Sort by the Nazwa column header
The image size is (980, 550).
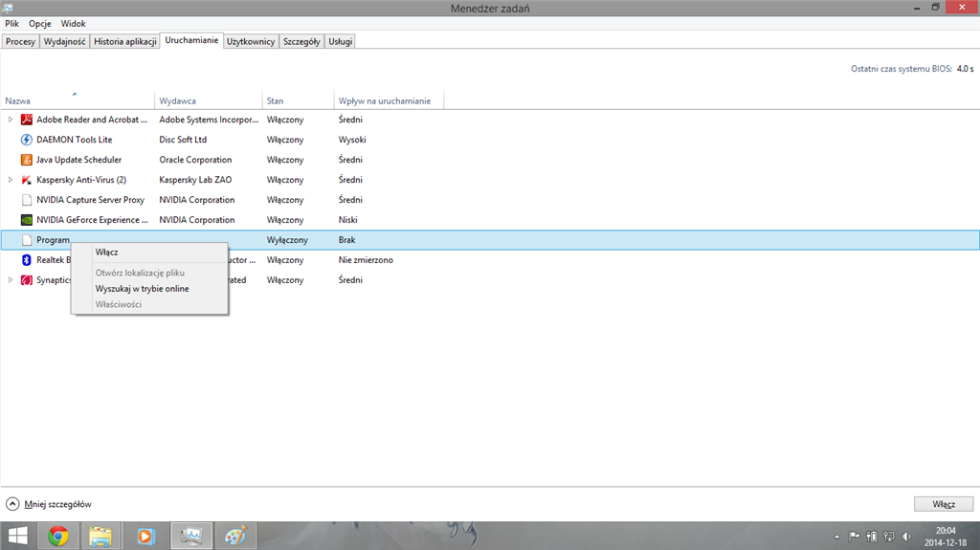point(78,100)
